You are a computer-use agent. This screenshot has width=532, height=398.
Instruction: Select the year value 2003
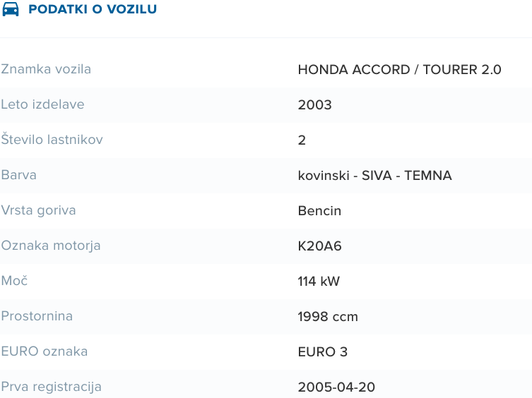pos(314,104)
